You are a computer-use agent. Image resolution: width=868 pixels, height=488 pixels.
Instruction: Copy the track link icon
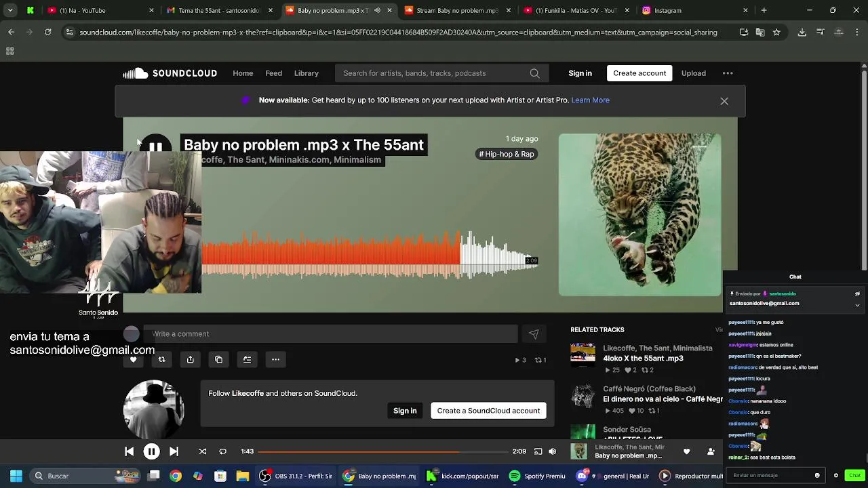218,359
